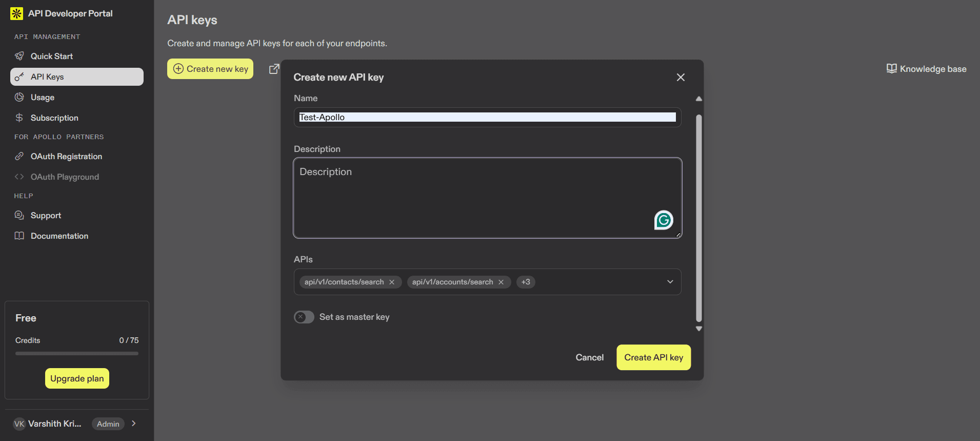Click the Name input field
Screen dimensions: 980x441
(487, 117)
